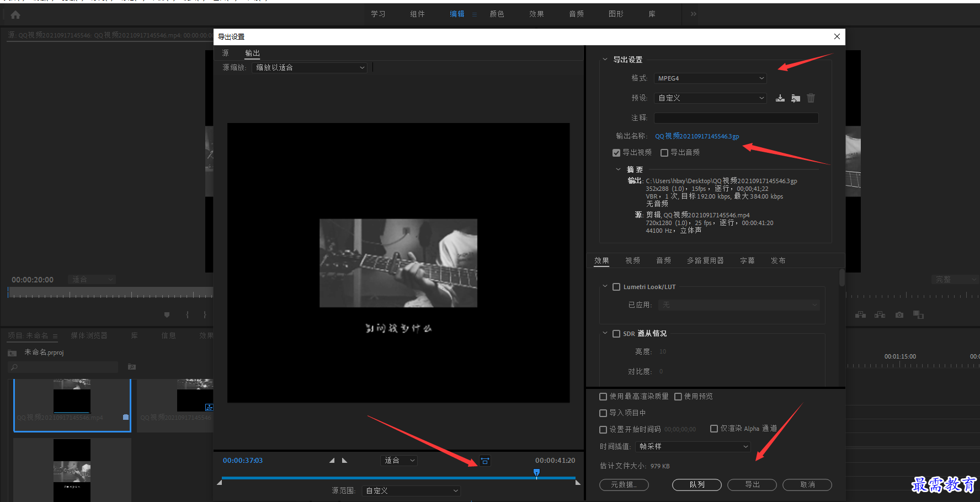Viewport: 980px width, 502px height.
Task: Enable Export Audio checkbox
Action: 664,153
